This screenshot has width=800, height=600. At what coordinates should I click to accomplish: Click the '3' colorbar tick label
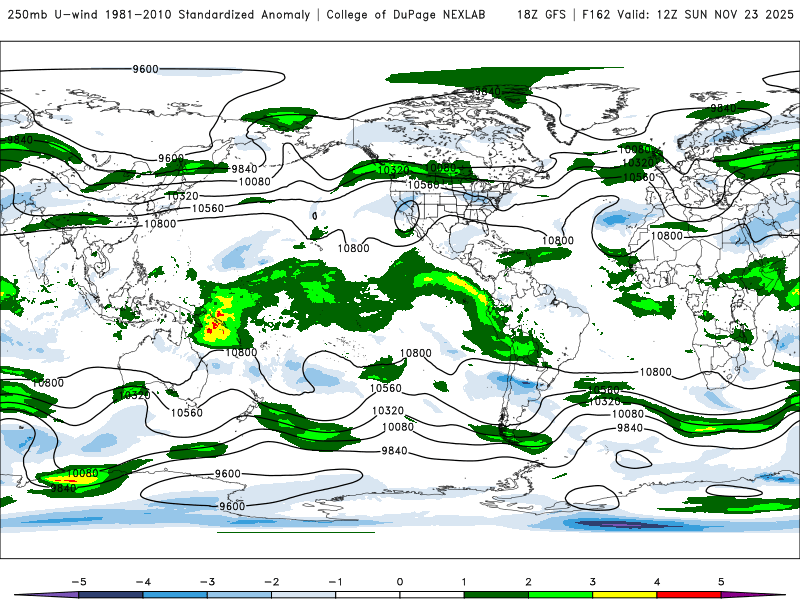592,582
